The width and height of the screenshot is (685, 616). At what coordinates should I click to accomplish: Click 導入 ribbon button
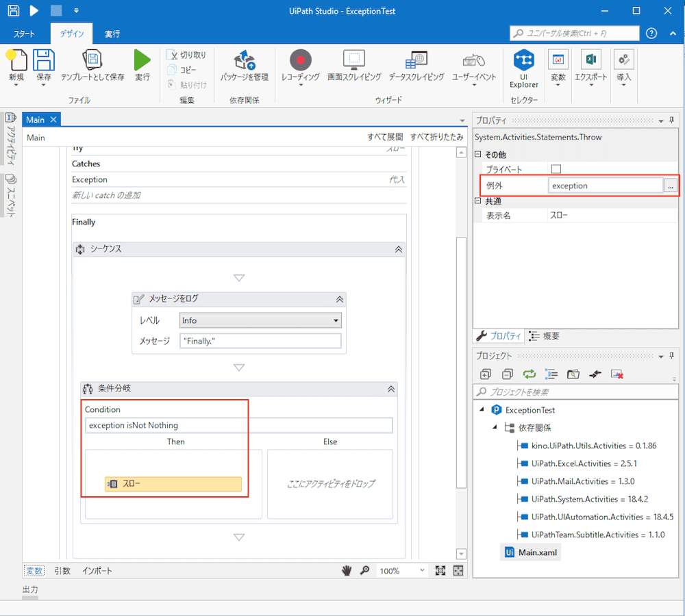click(624, 66)
